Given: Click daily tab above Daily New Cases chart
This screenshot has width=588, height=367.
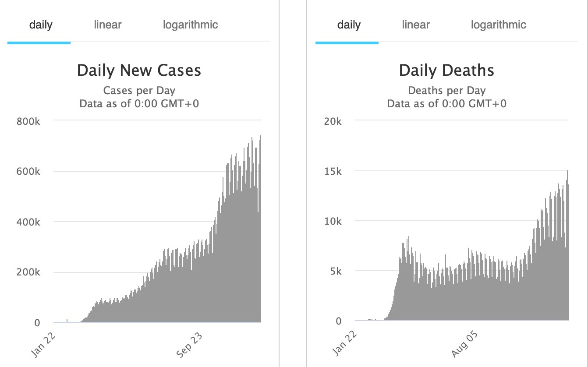Looking at the screenshot, I should [x=41, y=25].
